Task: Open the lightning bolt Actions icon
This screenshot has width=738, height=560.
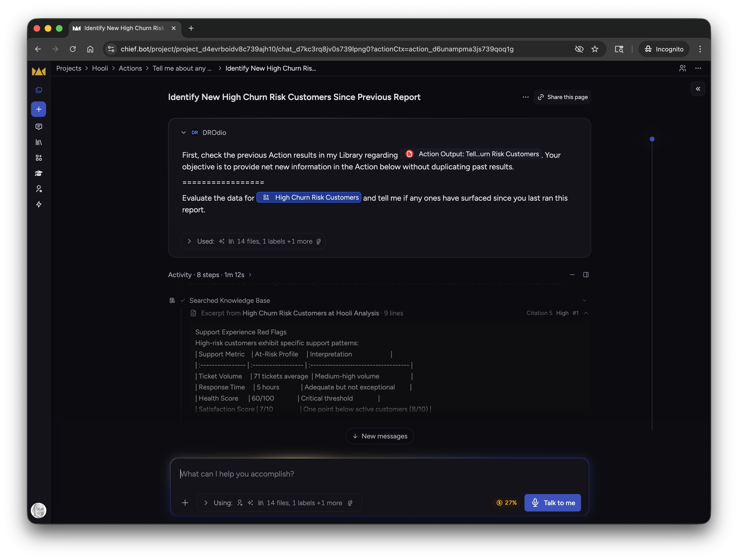Action: [x=39, y=204]
